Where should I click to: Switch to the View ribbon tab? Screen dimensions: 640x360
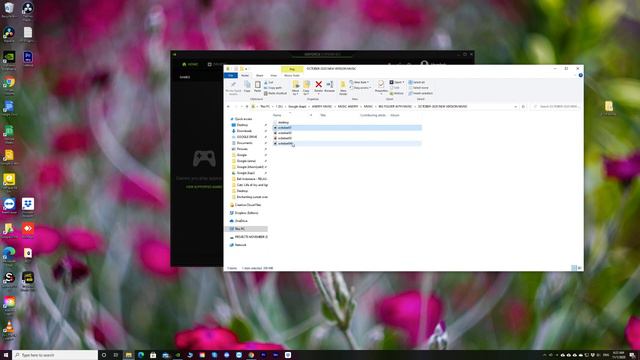(273, 76)
